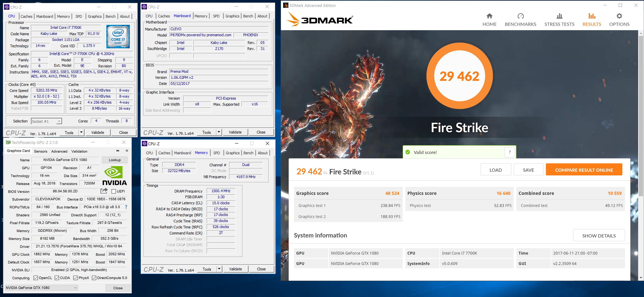Click 3DMark results vertical scrollbar
Image resolution: width=644 pixels, height=297 pixels.
[641, 115]
